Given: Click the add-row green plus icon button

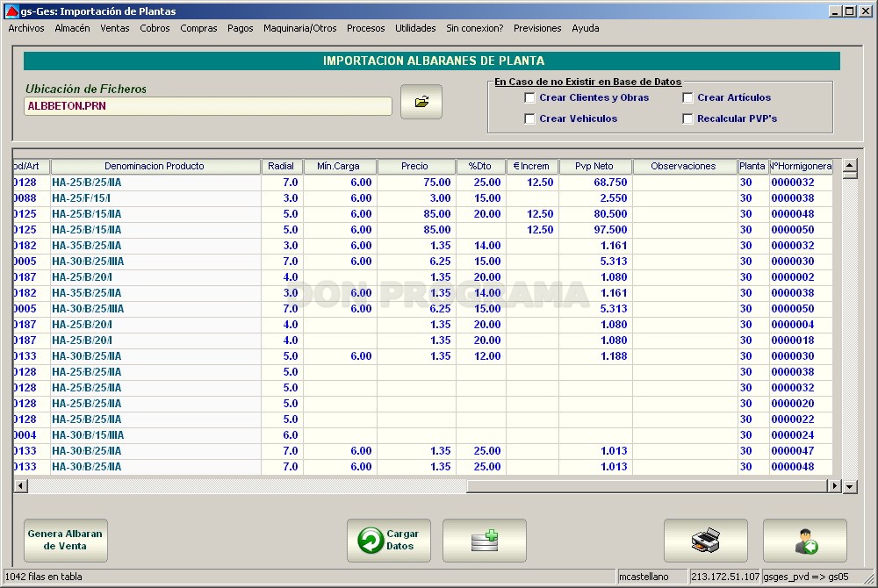Looking at the screenshot, I should [x=485, y=541].
